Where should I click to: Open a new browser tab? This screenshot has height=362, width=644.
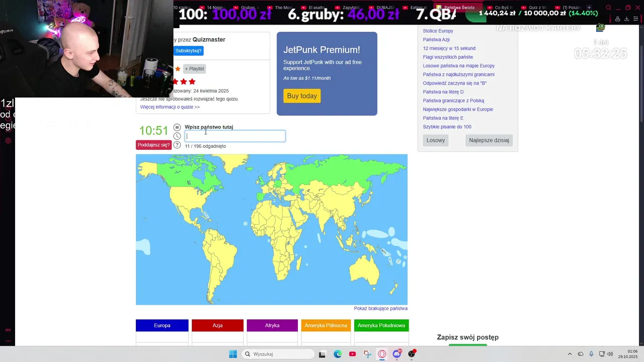[x=590, y=8]
